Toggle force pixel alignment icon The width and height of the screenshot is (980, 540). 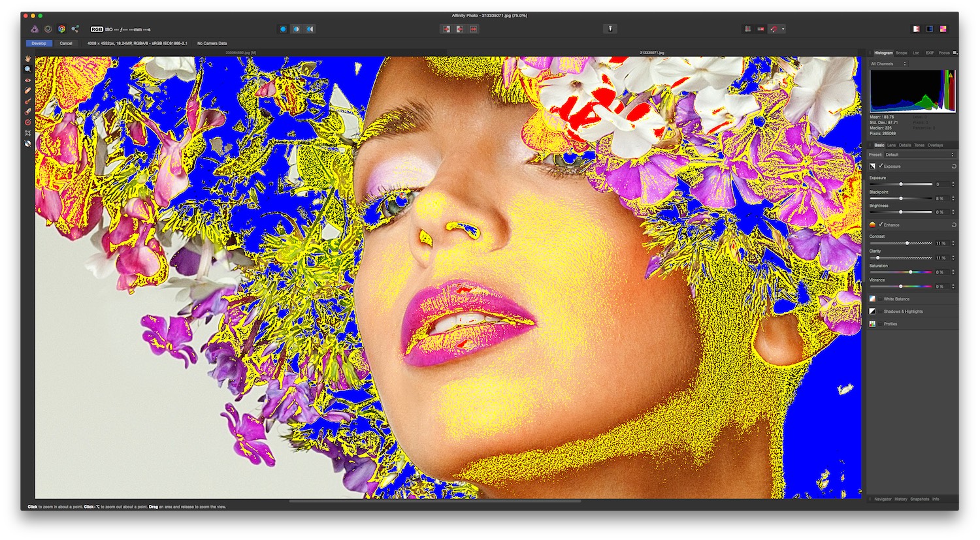coord(761,29)
